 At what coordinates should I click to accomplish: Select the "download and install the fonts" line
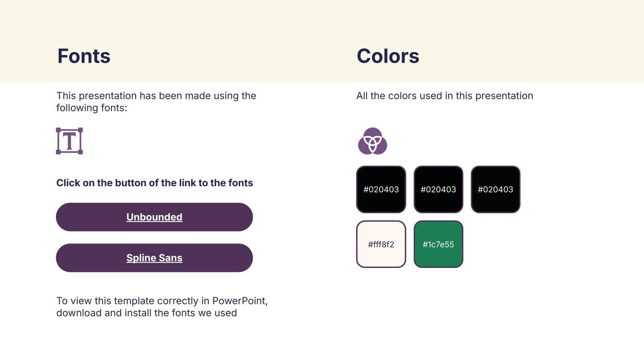(x=147, y=313)
